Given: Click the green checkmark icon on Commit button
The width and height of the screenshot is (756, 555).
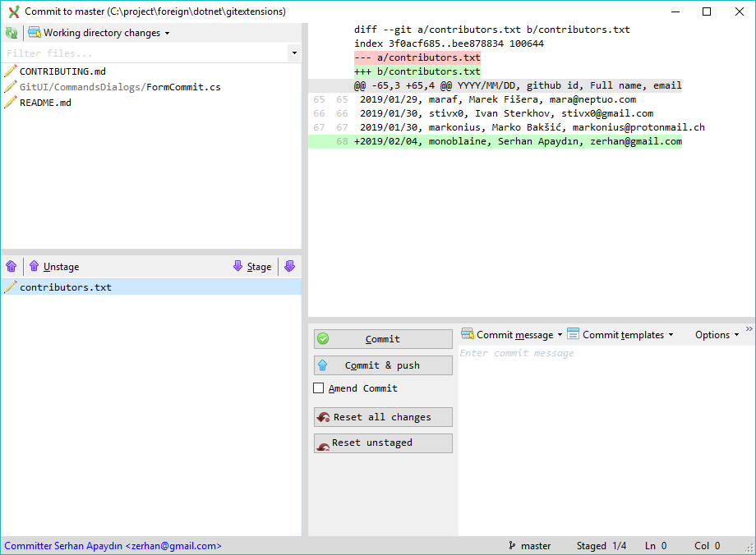Looking at the screenshot, I should tap(324, 338).
